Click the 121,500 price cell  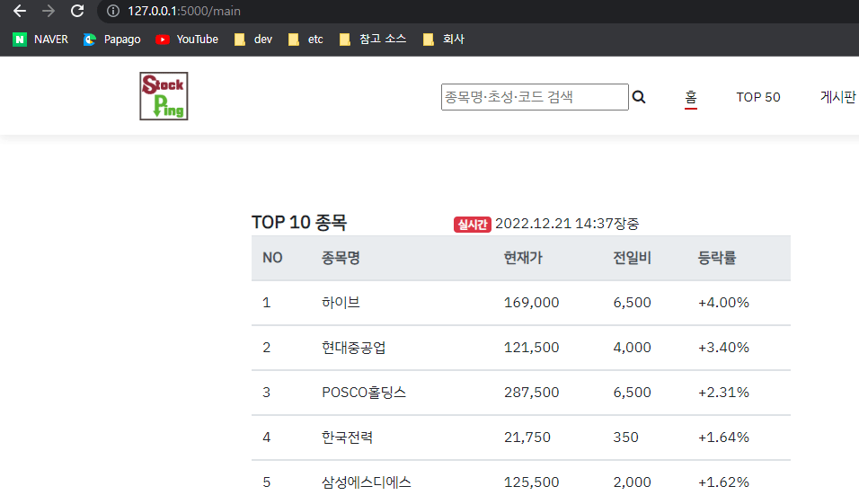point(531,348)
